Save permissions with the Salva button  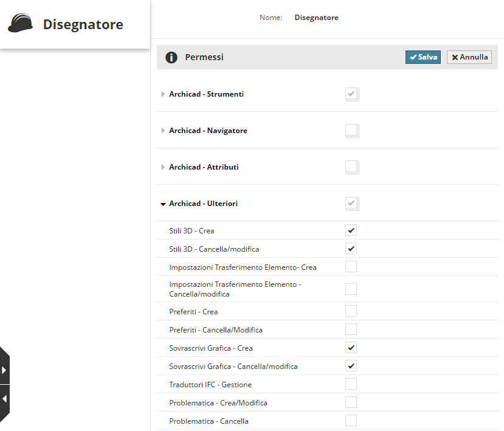pos(423,57)
